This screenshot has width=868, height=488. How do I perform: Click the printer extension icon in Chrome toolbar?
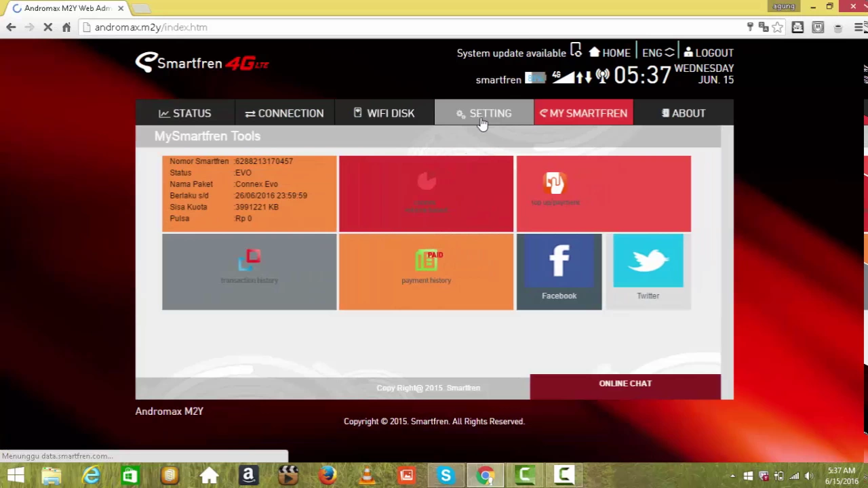point(797,27)
